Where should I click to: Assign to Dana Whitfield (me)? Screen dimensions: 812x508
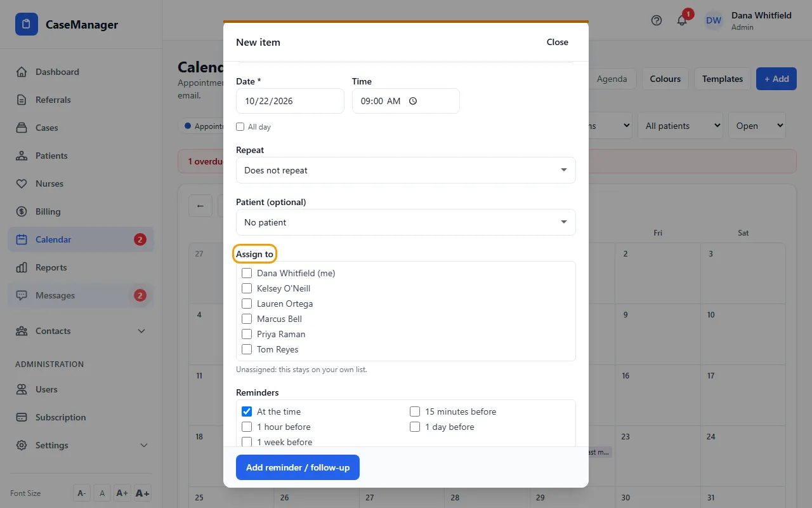(x=247, y=273)
